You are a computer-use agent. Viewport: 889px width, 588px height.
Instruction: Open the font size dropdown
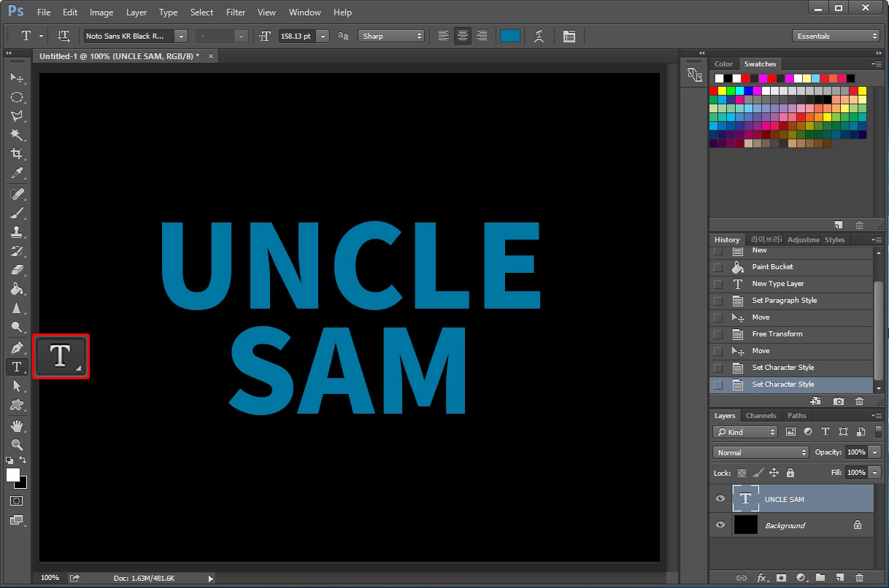[323, 36]
